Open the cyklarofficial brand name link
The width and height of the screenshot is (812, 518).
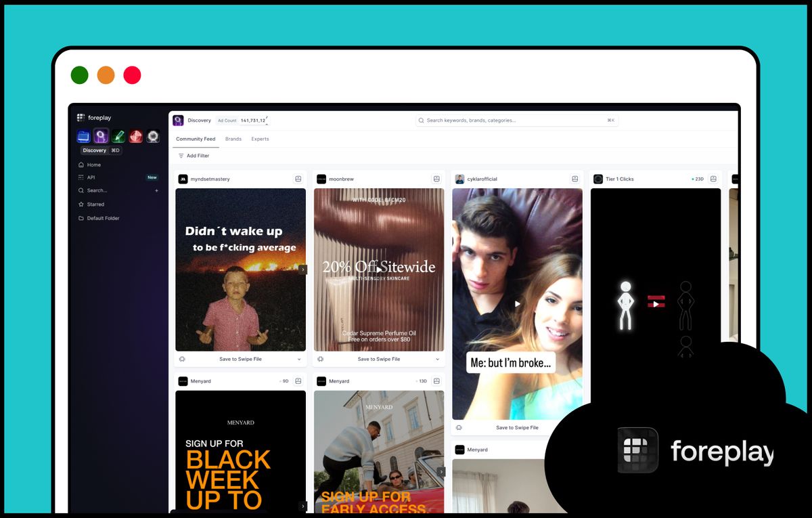[x=482, y=179]
